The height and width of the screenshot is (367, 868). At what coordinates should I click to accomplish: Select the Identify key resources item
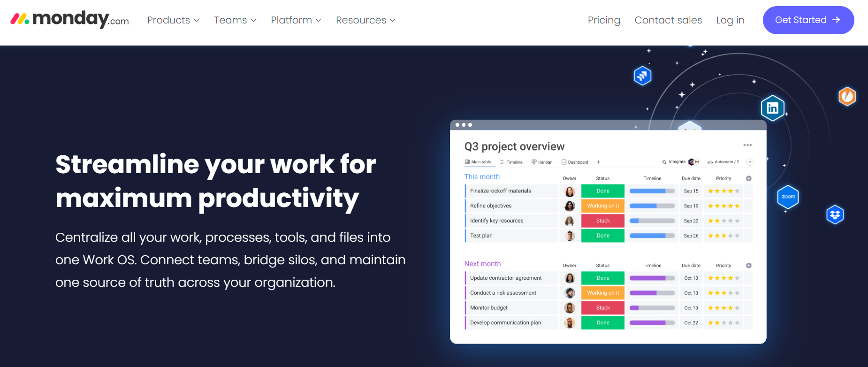coord(511,221)
